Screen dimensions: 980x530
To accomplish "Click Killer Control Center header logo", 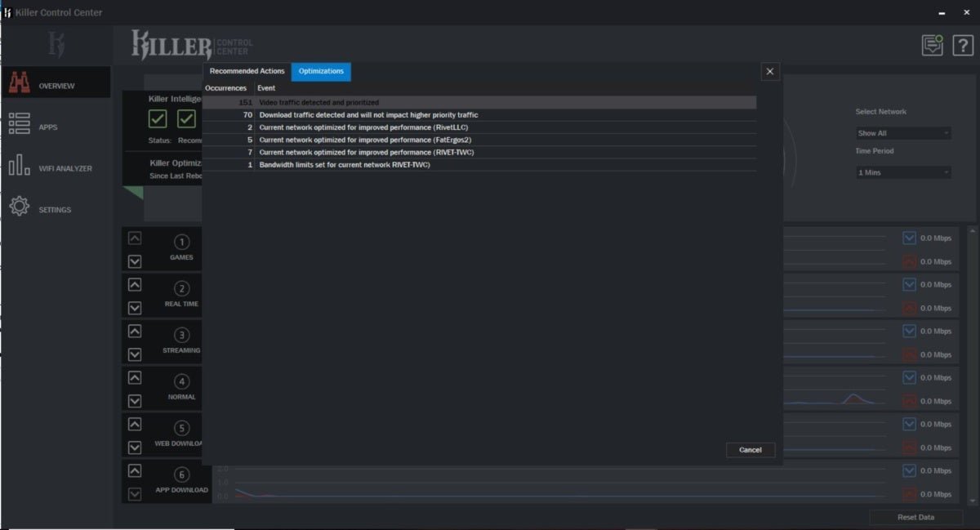I will [x=193, y=45].
